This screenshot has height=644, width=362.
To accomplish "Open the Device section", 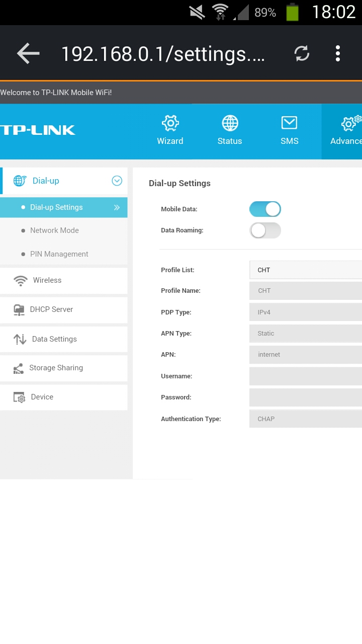I will (64, 397).
